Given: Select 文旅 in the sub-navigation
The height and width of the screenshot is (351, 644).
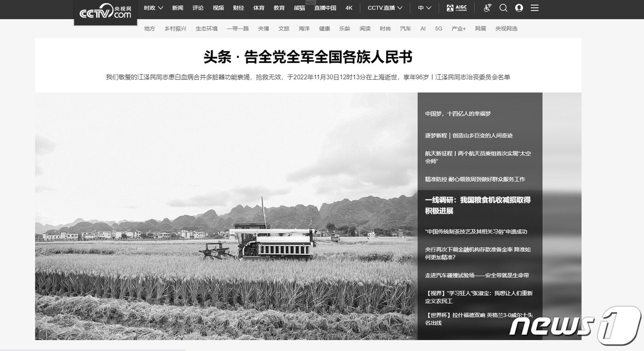Looking at the screenshot, I should (284, 29).
